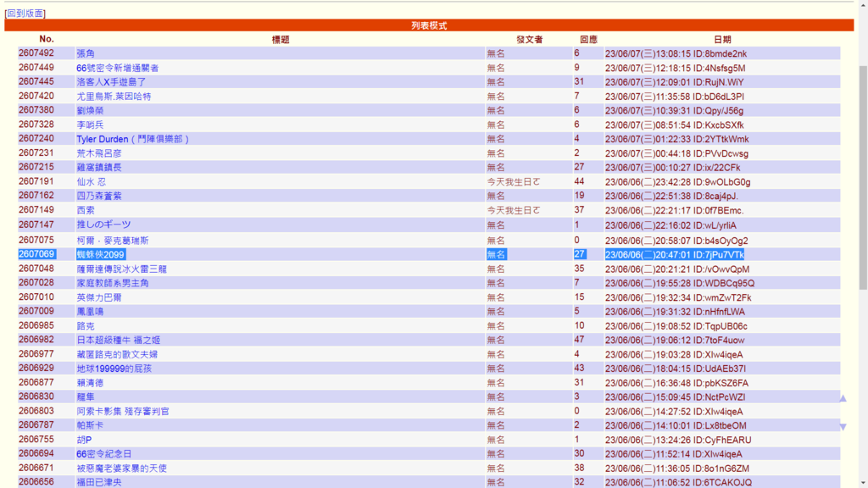Click date cell with ID:CyFhEARU
868x488 pixels.
(x=678, y=440)
